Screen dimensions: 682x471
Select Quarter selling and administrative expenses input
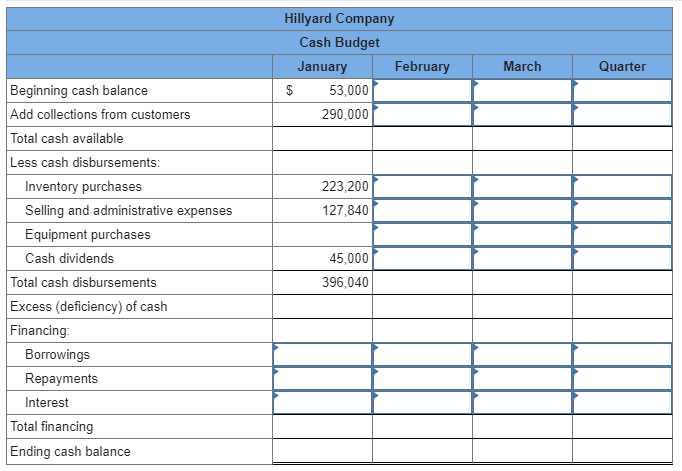pos(622,210)
